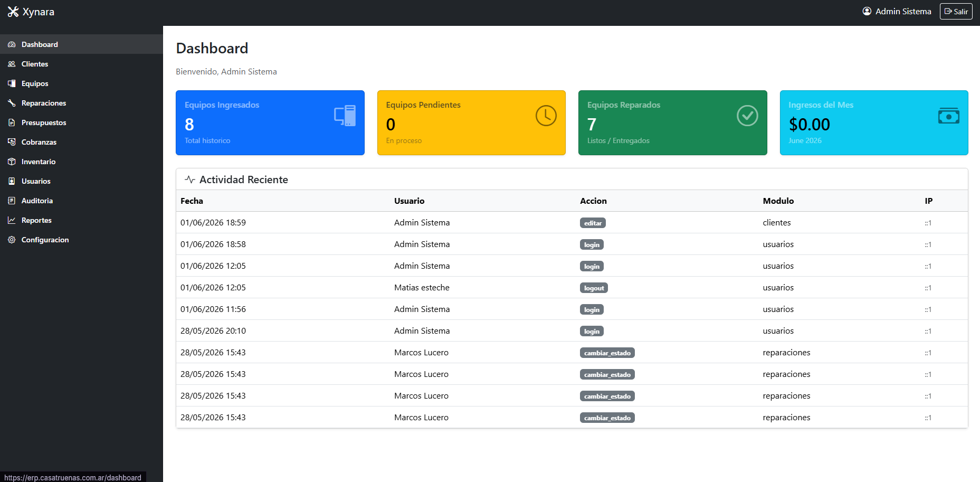Click the checkmark icon on Equipos Reparados card
This screenshot has height=482, width=980.
click(747, 116)
